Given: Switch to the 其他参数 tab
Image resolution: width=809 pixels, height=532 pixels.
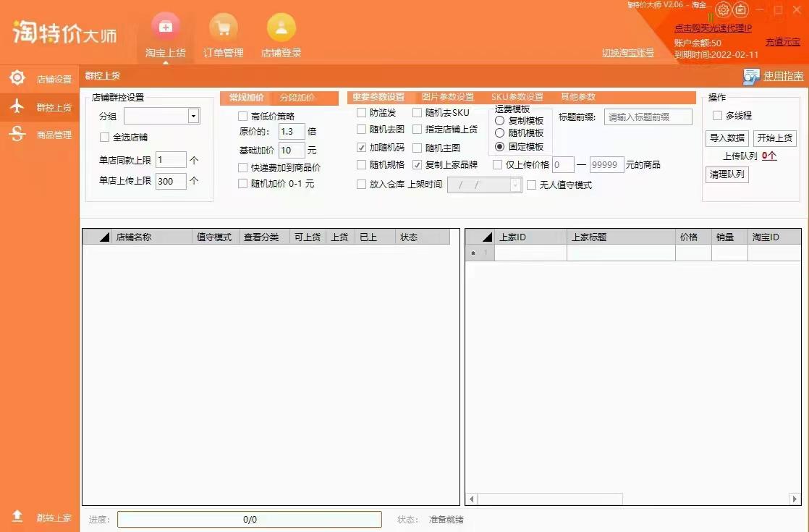Looking at the screenshot, I should click(x=578, y=96).
